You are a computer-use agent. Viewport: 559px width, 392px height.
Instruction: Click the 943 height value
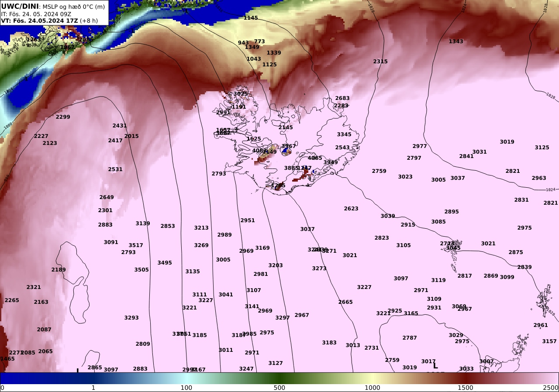[243, 43]
